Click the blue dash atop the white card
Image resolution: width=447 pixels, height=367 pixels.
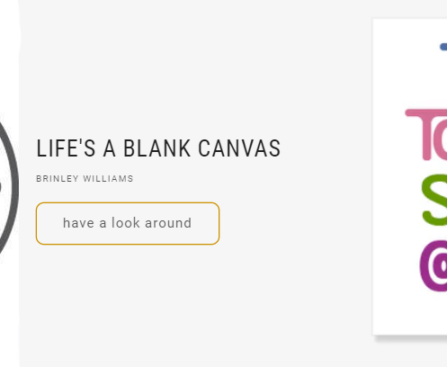tap(444, 47)
